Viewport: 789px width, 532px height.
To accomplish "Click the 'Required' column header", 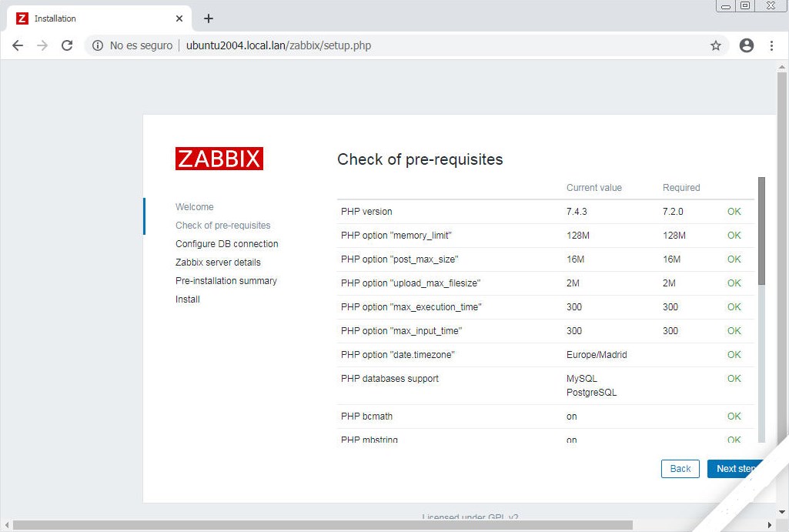I will [x=681, y=188].
